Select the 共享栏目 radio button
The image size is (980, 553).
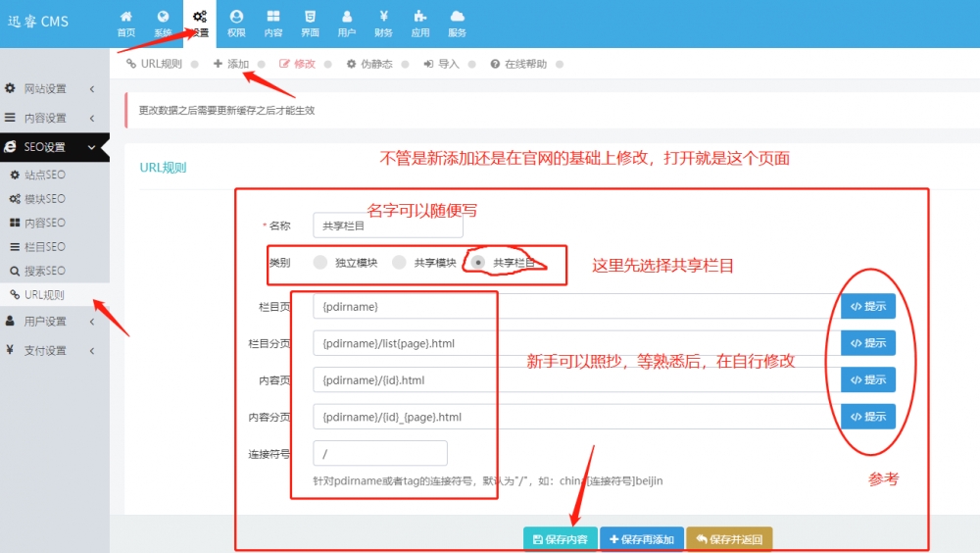478,262
